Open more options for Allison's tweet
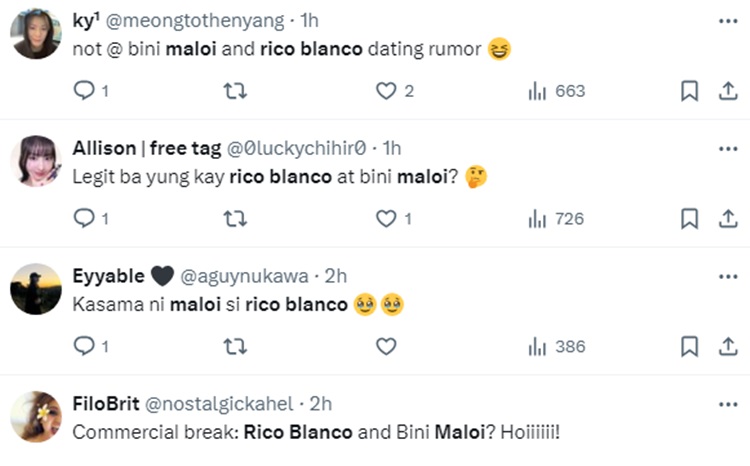 pos(727,148)
